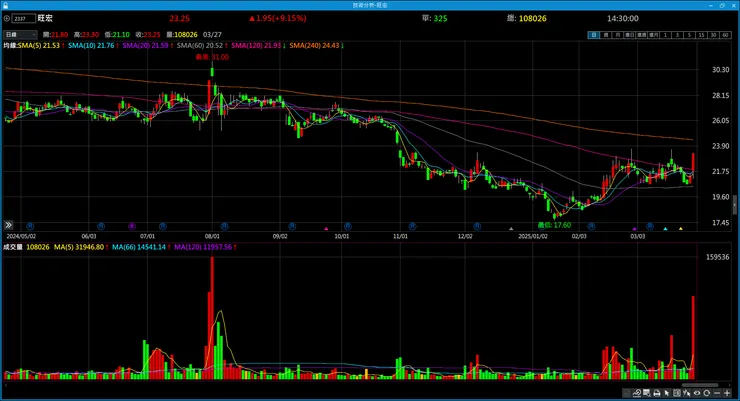The height and width of the screenshot is (401, 740).
Task: Click the 最低 17.60 low price marker
Action: point(555,225)
